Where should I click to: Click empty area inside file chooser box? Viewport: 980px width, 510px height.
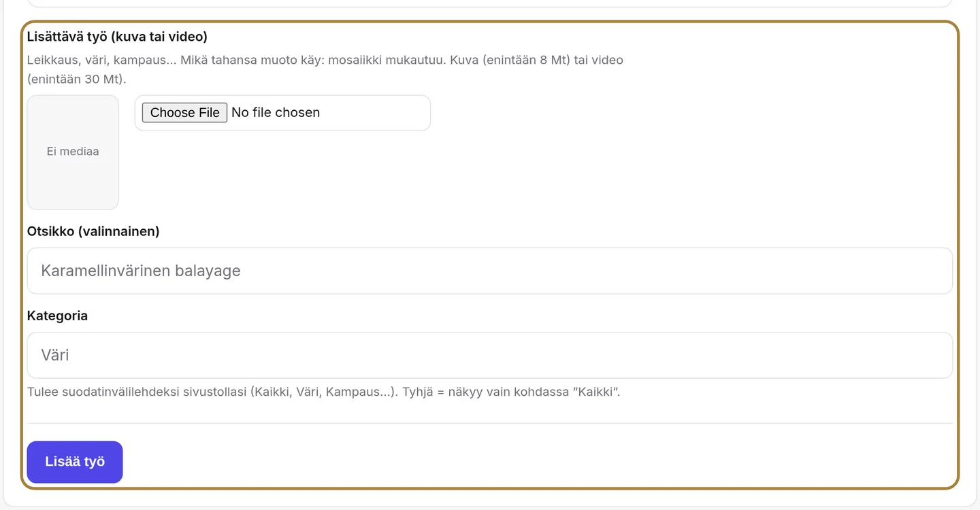coord(374,112)
